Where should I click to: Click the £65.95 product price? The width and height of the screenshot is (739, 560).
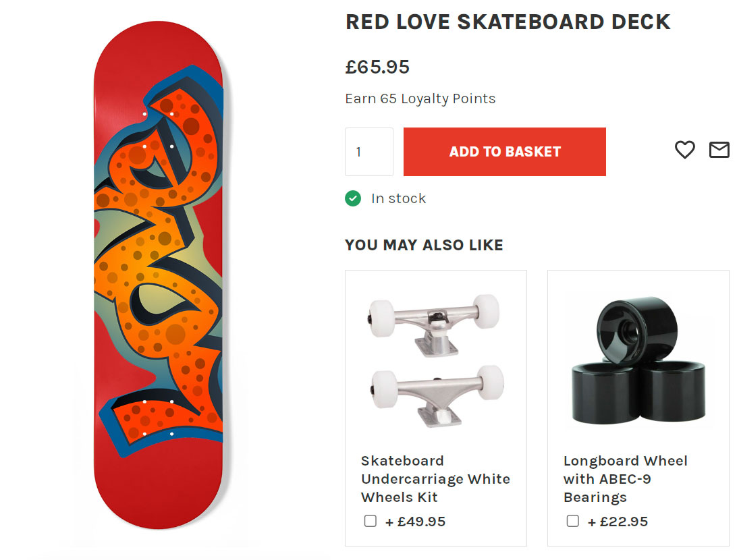(x=377, y=67)
